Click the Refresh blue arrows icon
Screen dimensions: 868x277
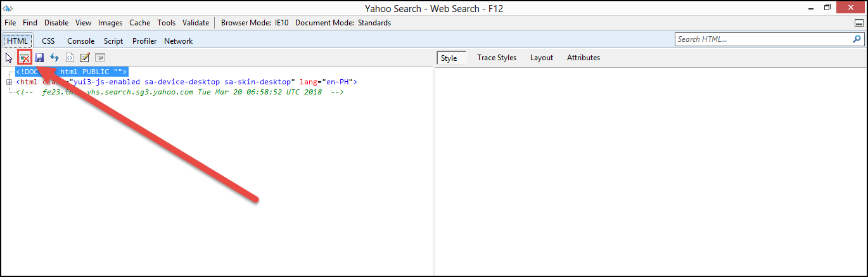[x=54, y=58]
